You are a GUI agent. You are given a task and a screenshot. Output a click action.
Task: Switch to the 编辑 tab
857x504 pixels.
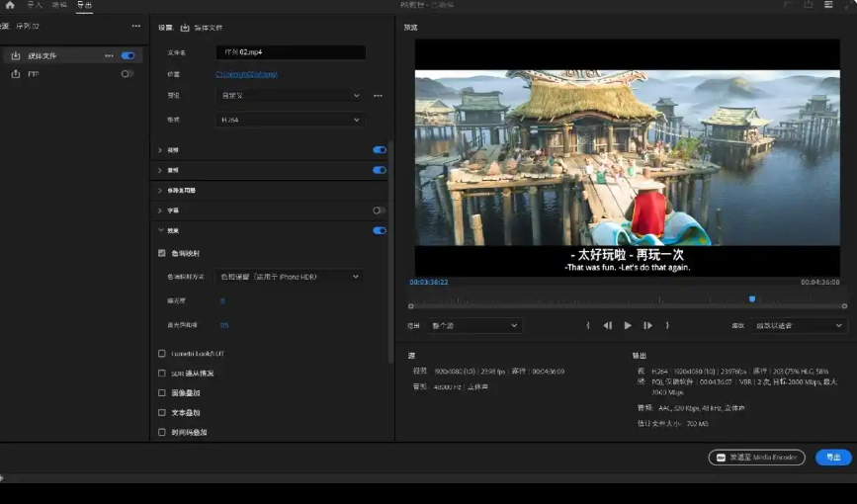(x=59, y=5)
